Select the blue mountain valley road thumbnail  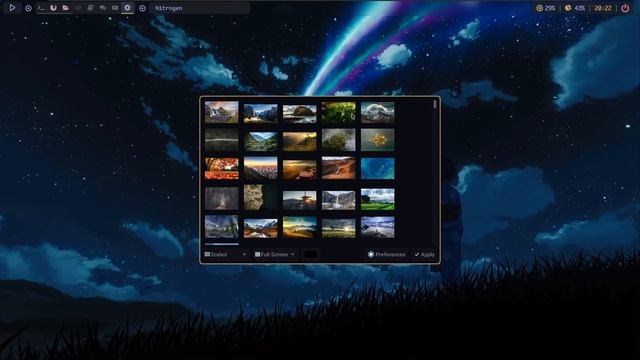260,113
